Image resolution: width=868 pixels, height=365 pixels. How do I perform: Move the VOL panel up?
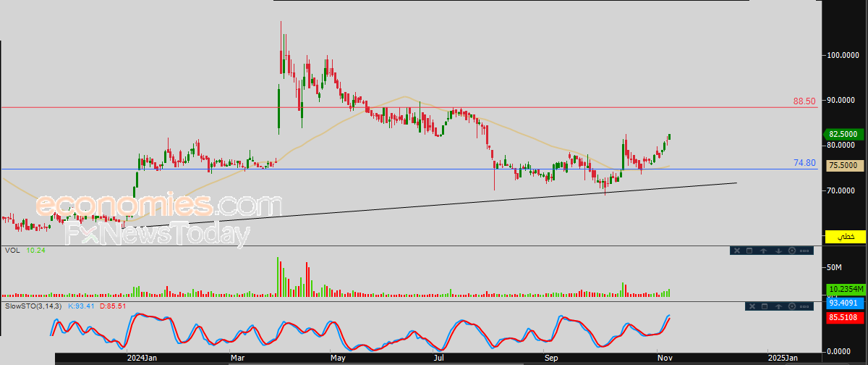(x=764, y=251)
